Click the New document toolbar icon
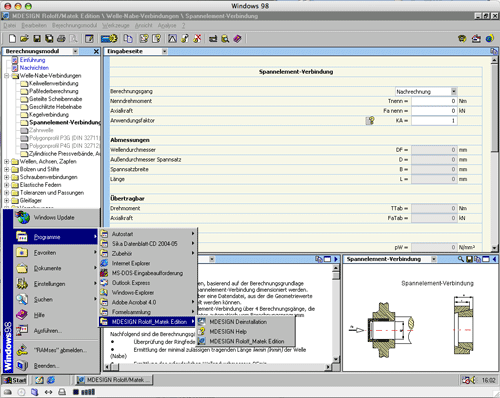 [x=12, y=39]
